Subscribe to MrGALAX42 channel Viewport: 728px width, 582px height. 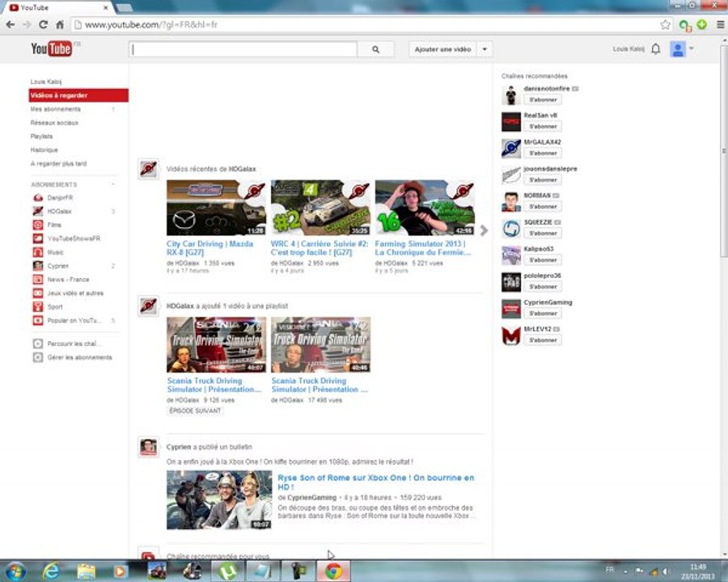click(543, 153)
